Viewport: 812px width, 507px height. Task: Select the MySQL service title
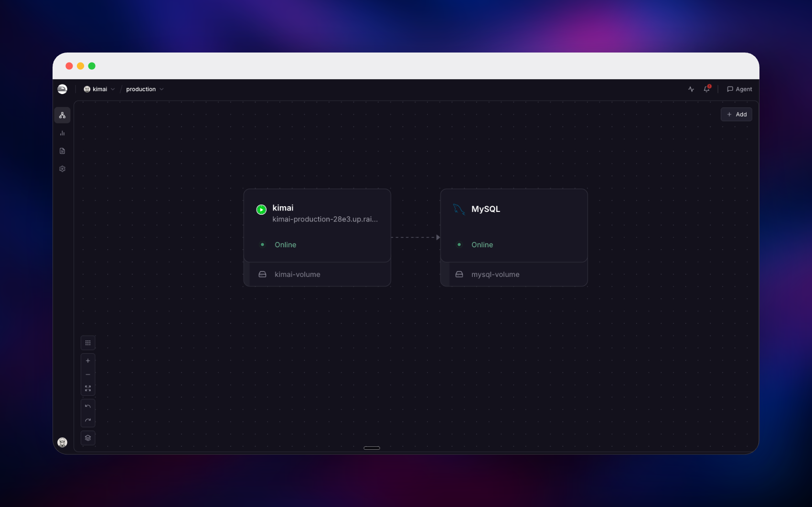(486, 209)
